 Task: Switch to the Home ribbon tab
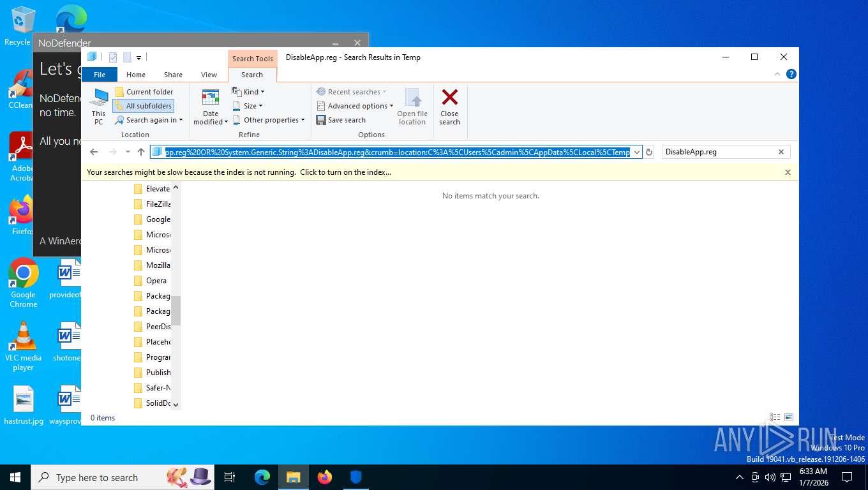pyautogui.click(x=136, y=75)
